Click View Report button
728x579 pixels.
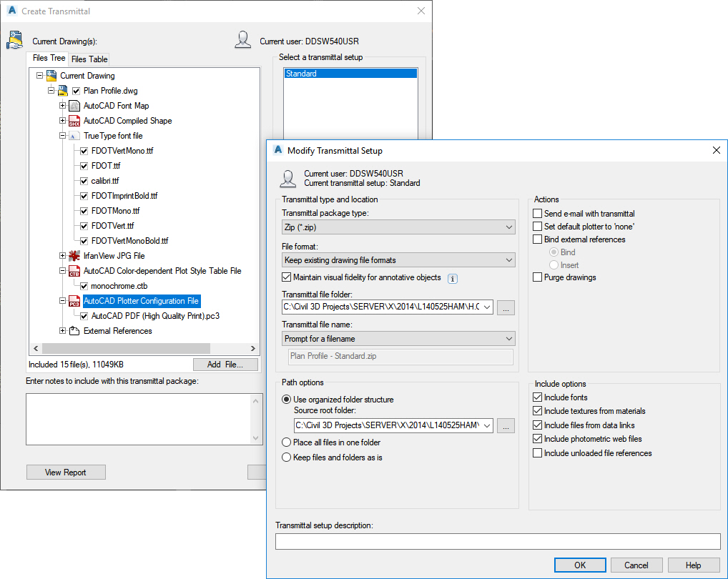pyautogui.click(x=66, y=472)
